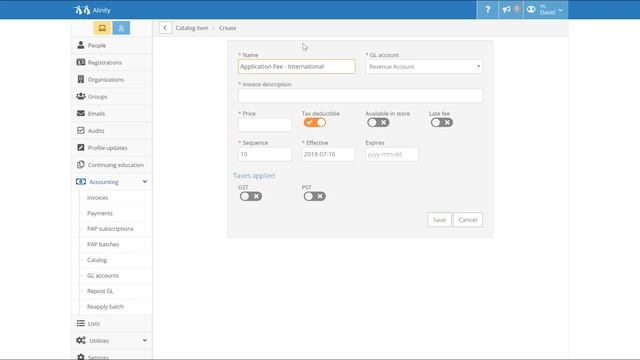Switch to the yellow laptop view icon
Viewport: 640px width, 360px height.
click(x=102, y=28)
